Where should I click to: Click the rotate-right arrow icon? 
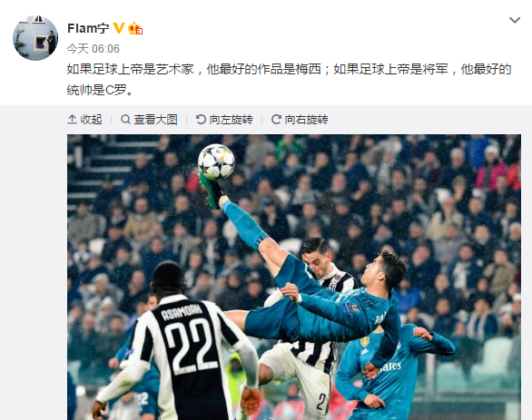pos(276,120)
